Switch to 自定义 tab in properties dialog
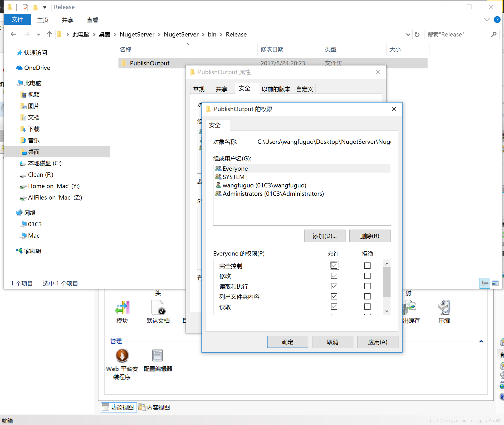The width and height of the screenshot is (504, 425). pos(305,89)
